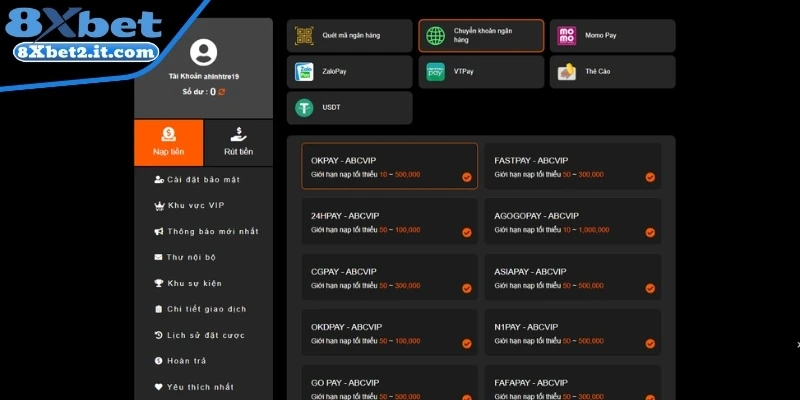Select the FASTPAY - ABCVIP channel card

point(572,166)
